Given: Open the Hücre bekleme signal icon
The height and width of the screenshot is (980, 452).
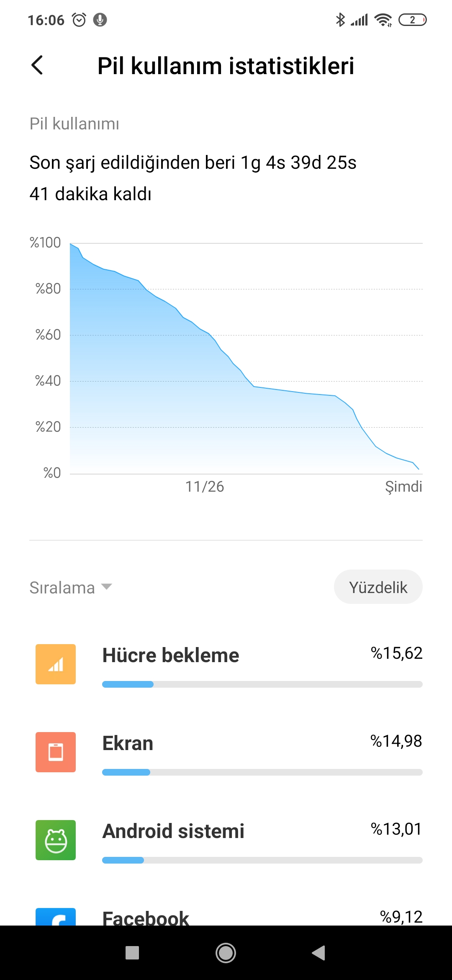Looking at the screenshot, I should [56, 664].
